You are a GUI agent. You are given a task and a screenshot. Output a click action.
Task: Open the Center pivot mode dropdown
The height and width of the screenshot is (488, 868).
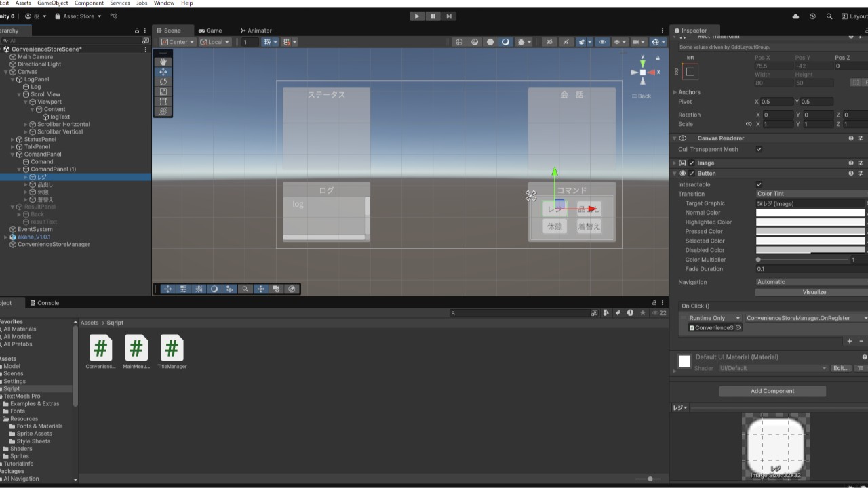tap(177, 42)
